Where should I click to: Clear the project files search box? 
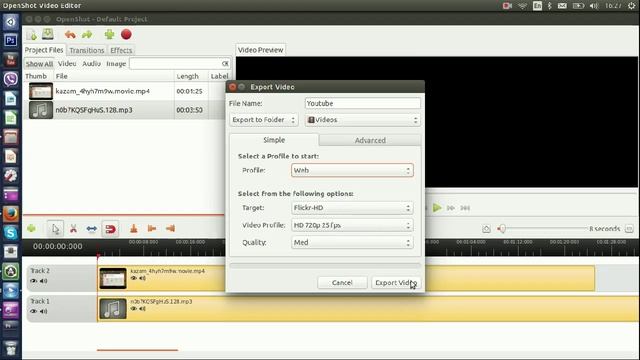point(225,64)
